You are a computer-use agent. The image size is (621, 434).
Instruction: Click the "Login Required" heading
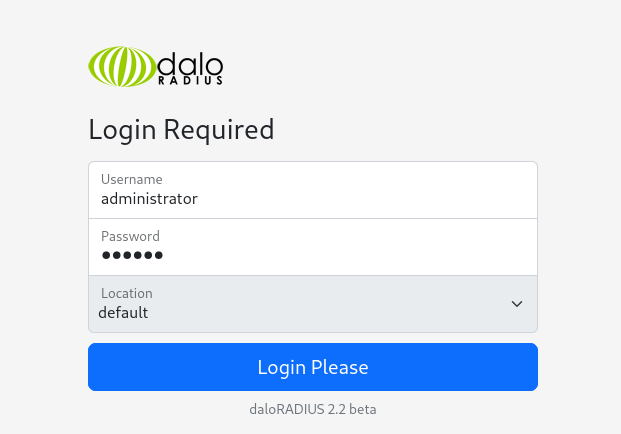coord(181,130)
